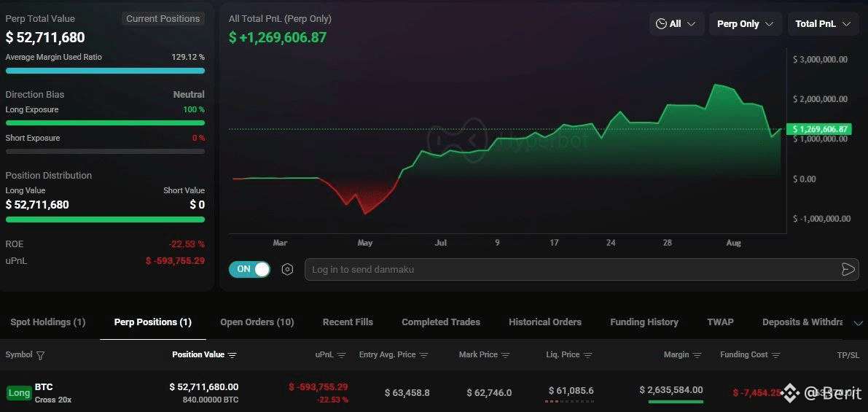Switch to Spot Holdings (1) tab

pyautogui.click(x=47, y=322)
